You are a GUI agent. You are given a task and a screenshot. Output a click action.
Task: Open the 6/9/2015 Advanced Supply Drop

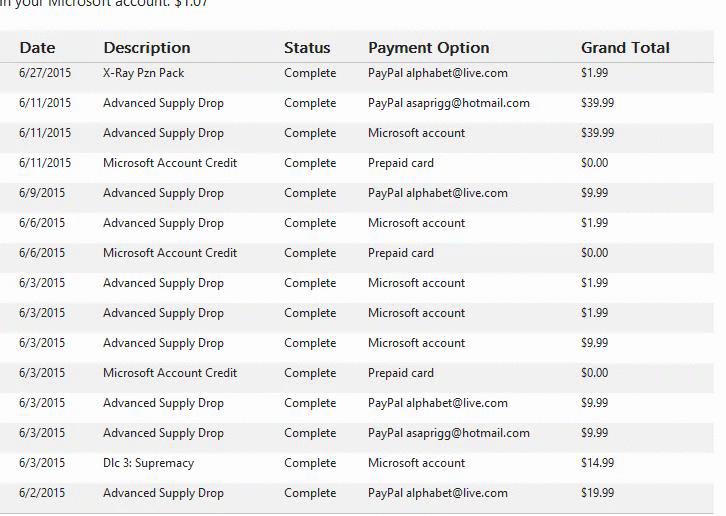tap(163, 193)
